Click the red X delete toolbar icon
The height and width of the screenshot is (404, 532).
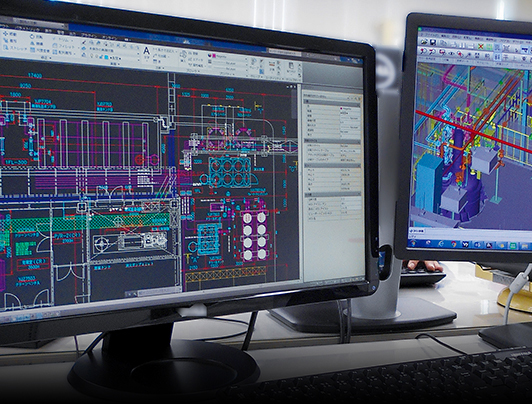point(480,46)
